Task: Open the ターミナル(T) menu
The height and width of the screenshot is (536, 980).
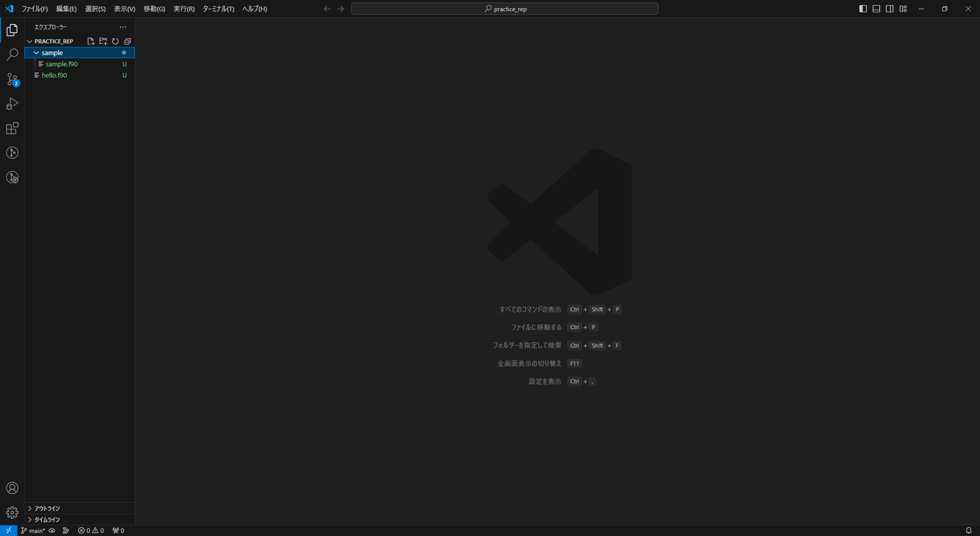Action: [x=218, y=9]
